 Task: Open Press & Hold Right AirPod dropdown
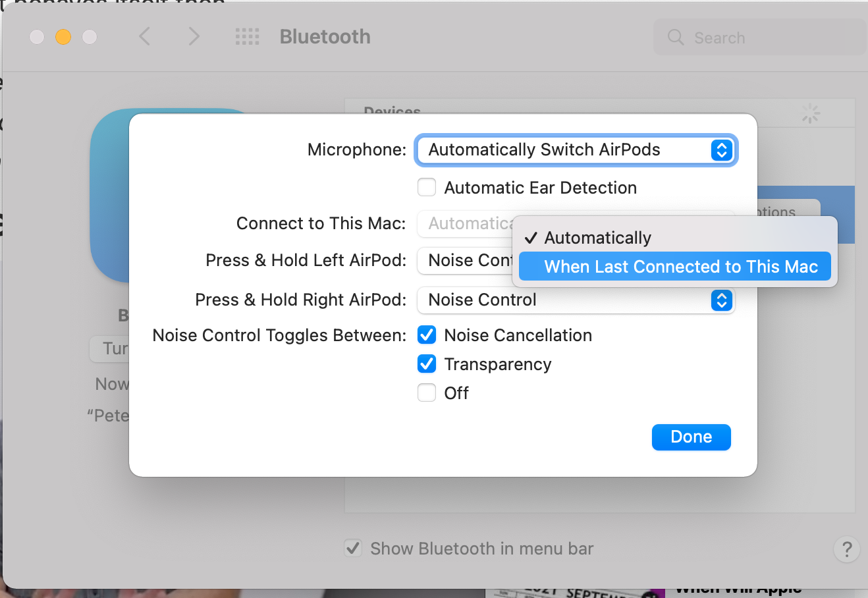576,300
